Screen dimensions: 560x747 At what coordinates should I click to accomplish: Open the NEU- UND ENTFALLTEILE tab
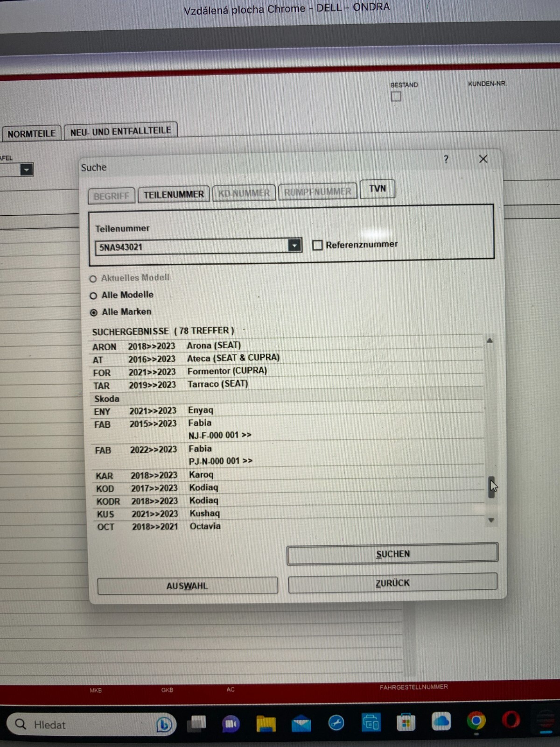(120, 131)
